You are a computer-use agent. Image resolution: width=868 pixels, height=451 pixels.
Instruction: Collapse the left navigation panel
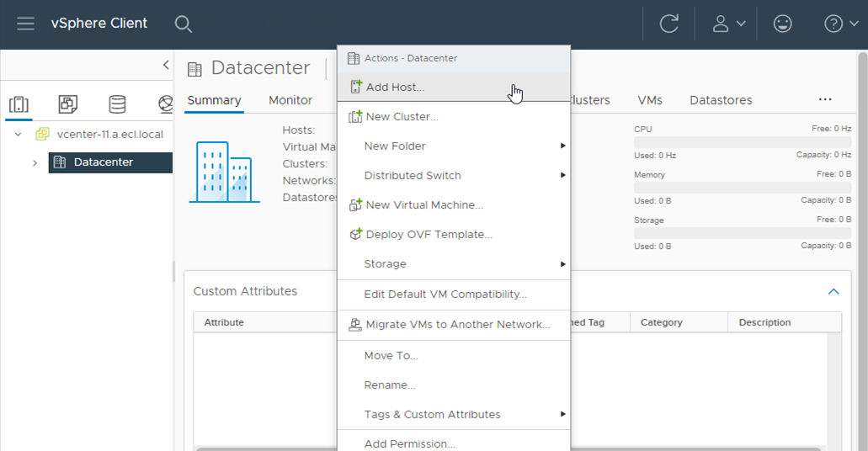[x=166, y=65]
